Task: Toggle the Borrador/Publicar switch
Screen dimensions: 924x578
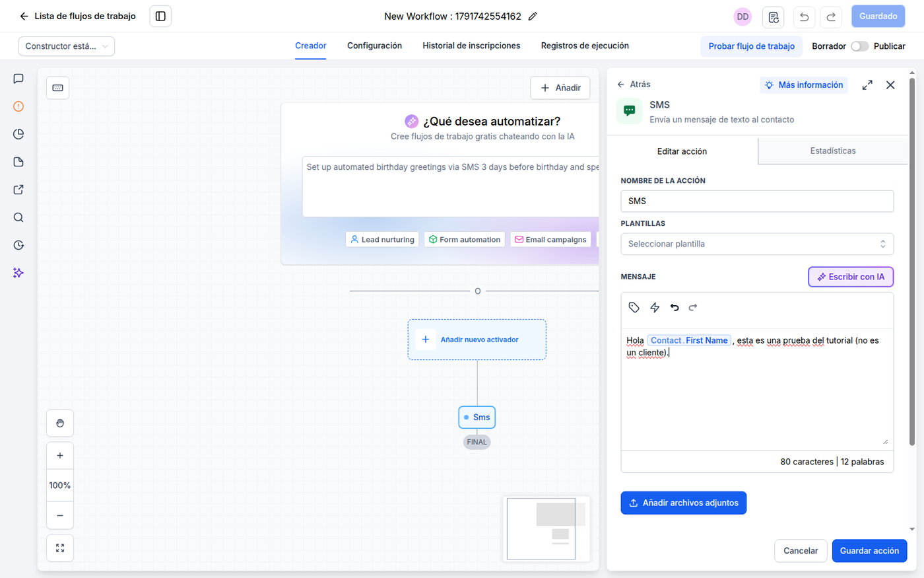Action: [859, 46]
